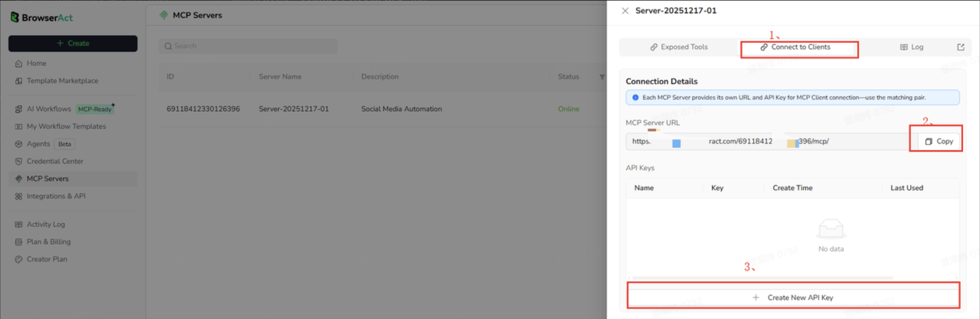The image size is (980, 319).
Task: Click the Name column in API Keys
Action: pos(644,188)
